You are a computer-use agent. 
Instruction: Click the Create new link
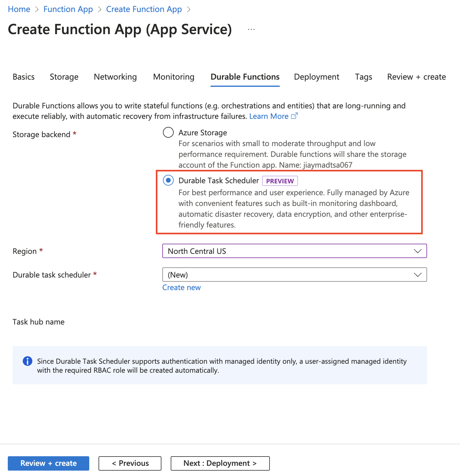(181, 287)
